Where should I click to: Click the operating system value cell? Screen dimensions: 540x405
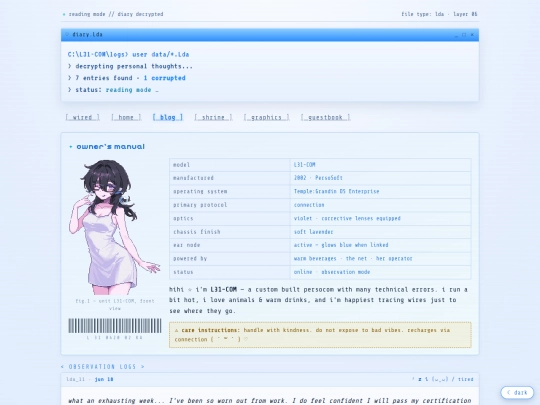pos(381,191)
